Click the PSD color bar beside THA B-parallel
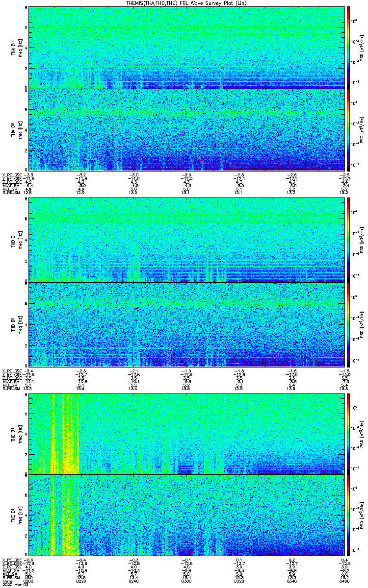368x588 pixels. click(x=348, y=129)
